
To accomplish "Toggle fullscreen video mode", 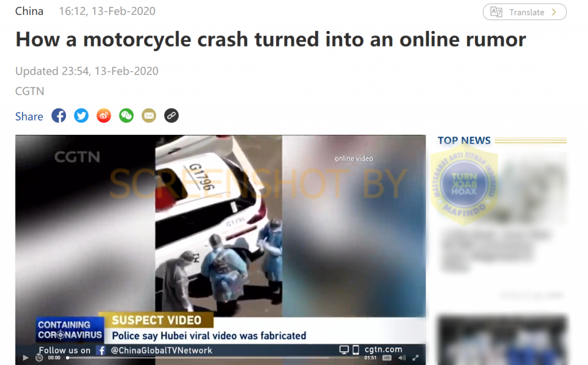I will 416,358.
